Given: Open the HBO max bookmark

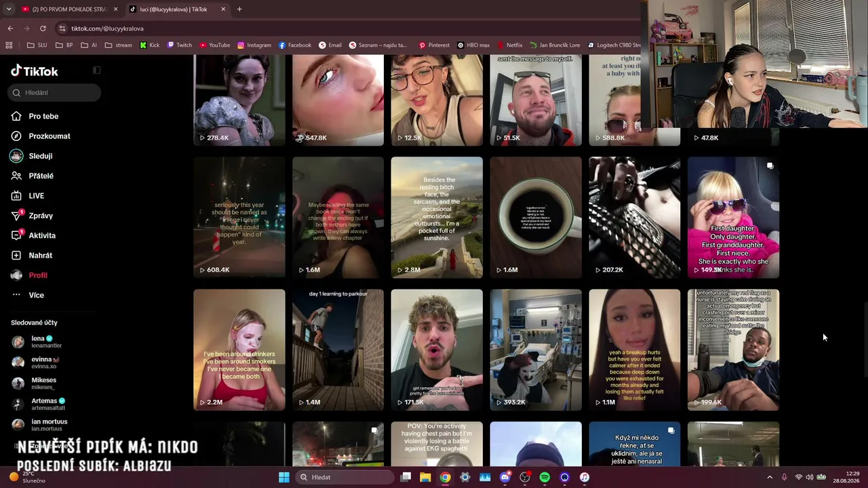Looking at the screenshot, I should (x=473, y=45).
